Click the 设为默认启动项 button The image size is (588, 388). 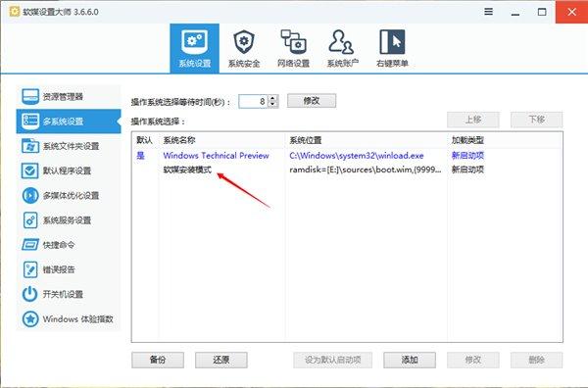click(332, 360)
